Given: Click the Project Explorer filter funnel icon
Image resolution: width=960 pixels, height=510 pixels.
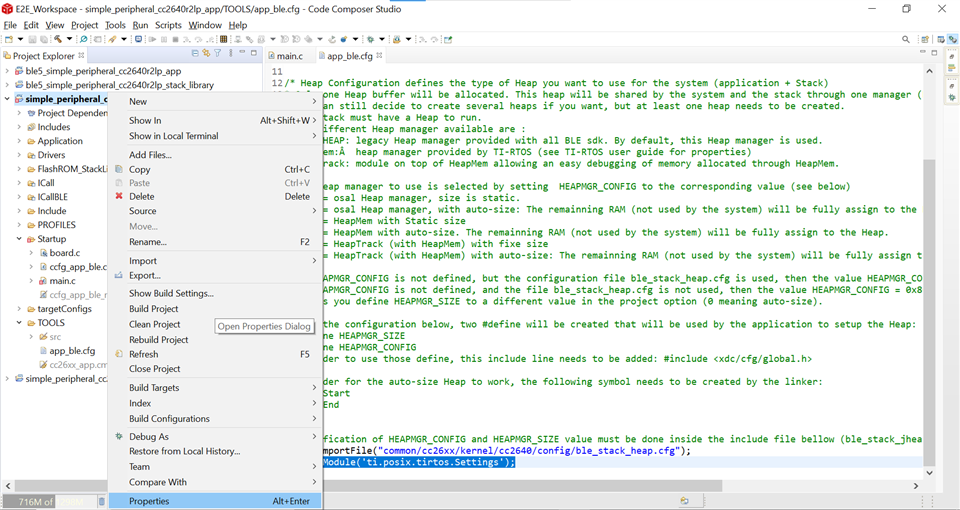Looking at the screenshot, I should click(217, 53).
